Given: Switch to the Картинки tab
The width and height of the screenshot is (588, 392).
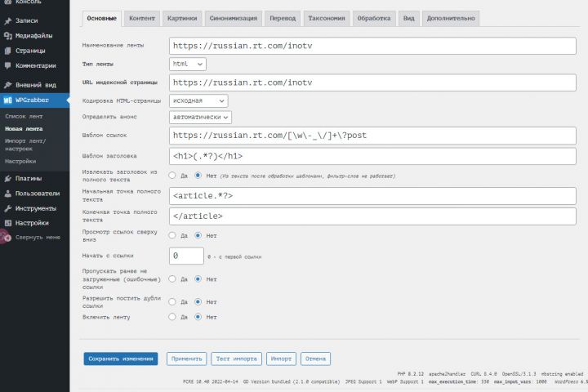Looking at the screenshot, I should coord(182,19).
